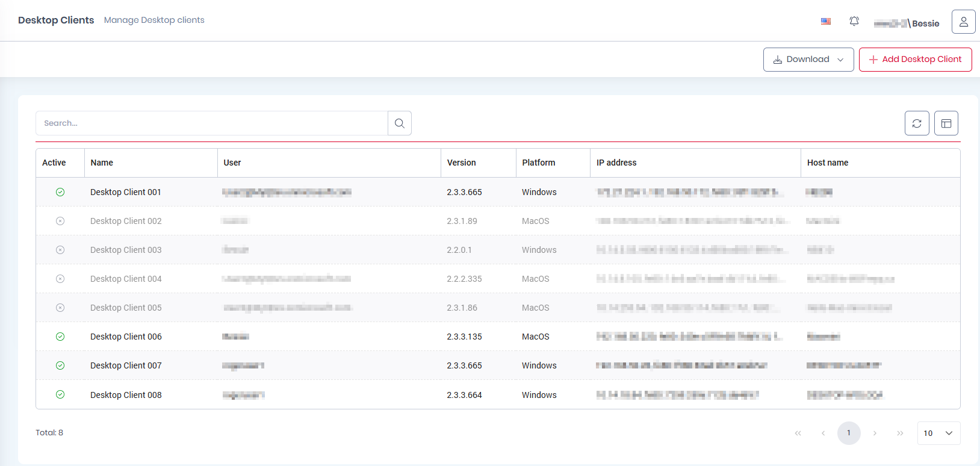Toggle active status of Desktop Client 007
The width and height of the screenshot is (980, 466).
coord(60,365)
